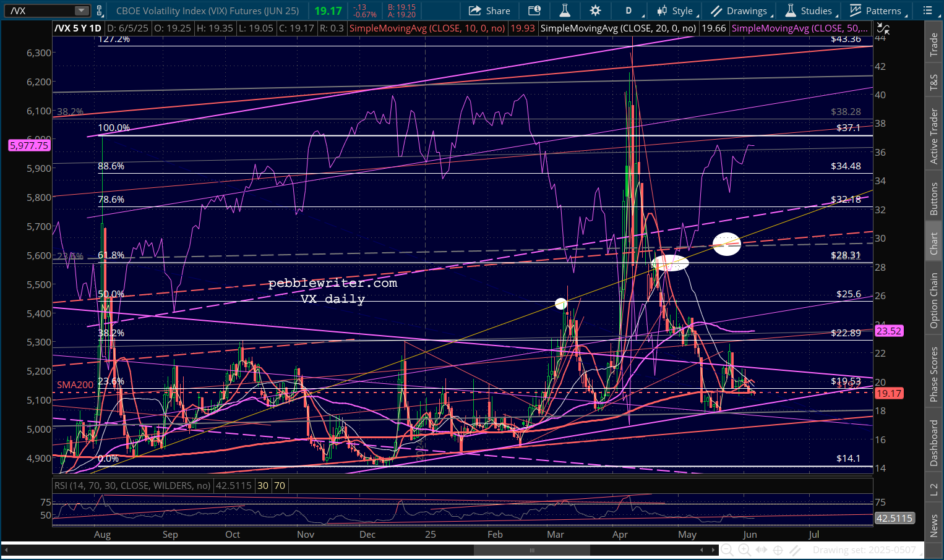Click the horizontal time-axis scrollbar thumb
The image size is (944, 560).
tap(531, 550)
